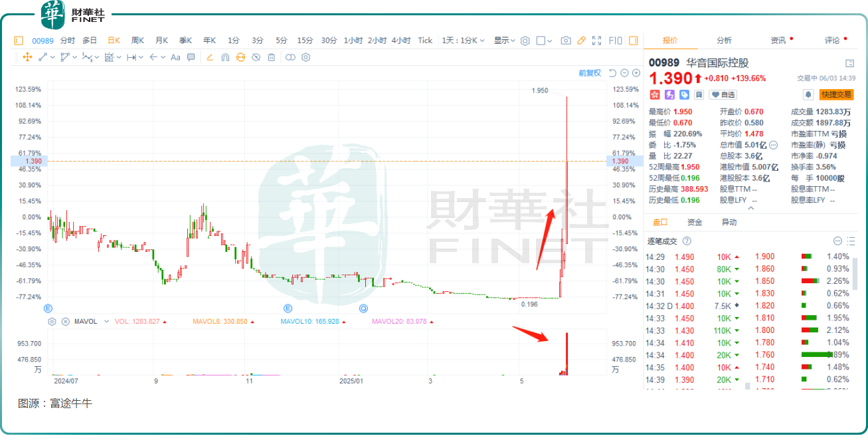Open the overlapping circles compare tool
The image size is (868, 448).
click(x=290, y=57)
